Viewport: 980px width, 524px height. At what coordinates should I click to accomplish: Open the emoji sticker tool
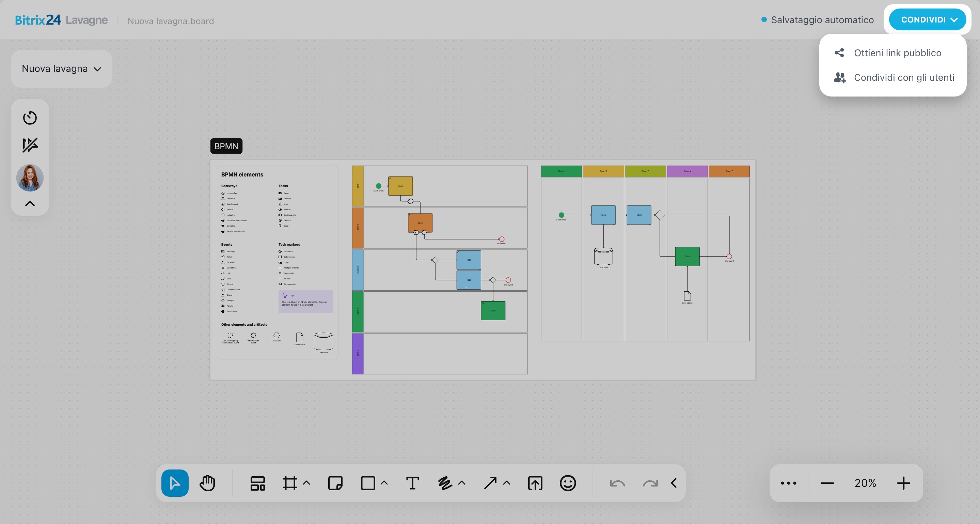(568, 483)
